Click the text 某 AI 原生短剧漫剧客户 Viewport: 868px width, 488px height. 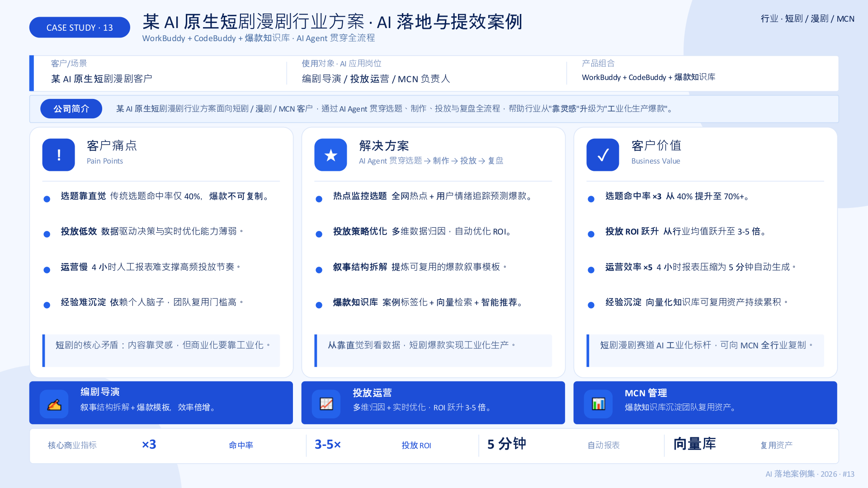(x=101, y=79)
